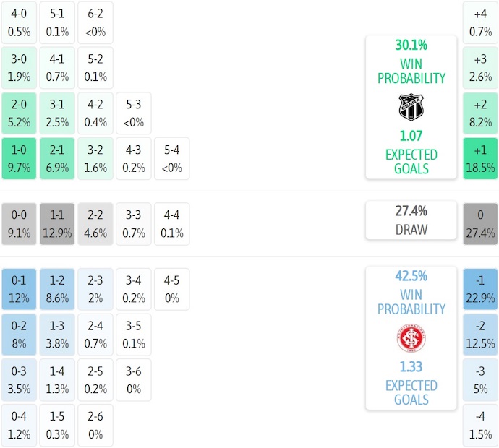Select the +1 goal margin tile
Image resolution: width=499 pixels, height=448 pixels.
point(481,159)
